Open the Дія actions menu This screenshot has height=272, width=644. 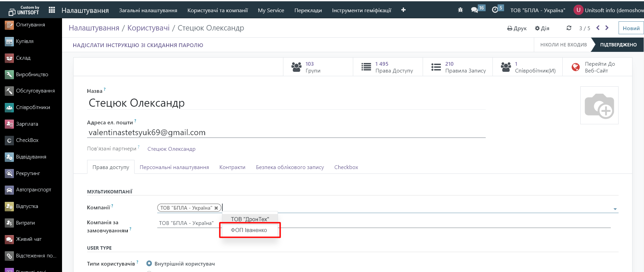[x=542, y=28]
